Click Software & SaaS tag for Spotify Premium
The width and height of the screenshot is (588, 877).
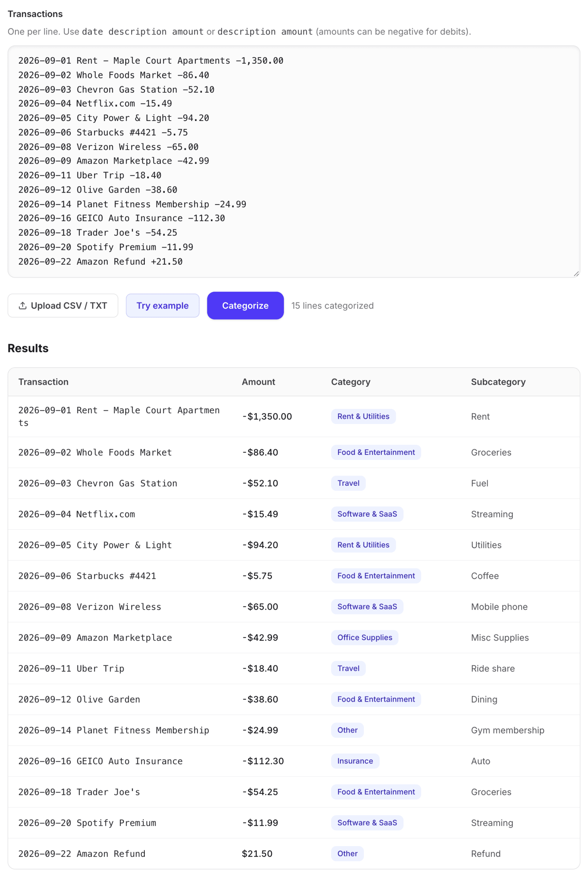367,823
